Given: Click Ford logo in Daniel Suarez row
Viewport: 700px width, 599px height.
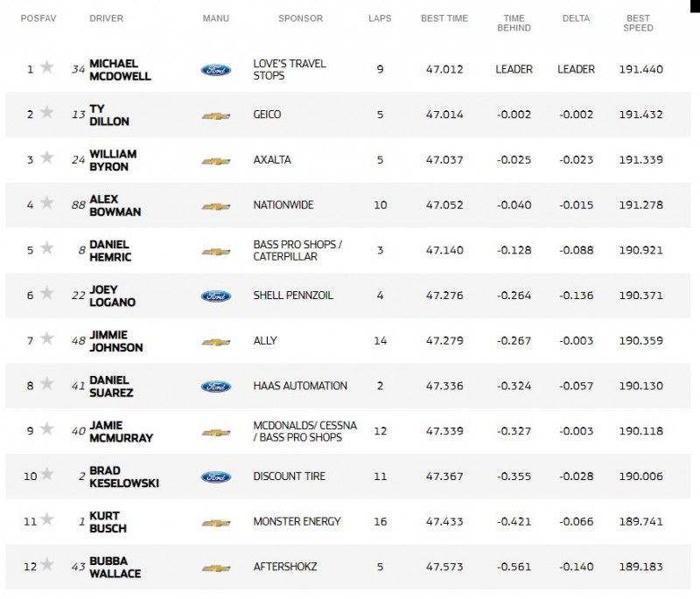Looking at the screenshot, I should coord(216,387).
